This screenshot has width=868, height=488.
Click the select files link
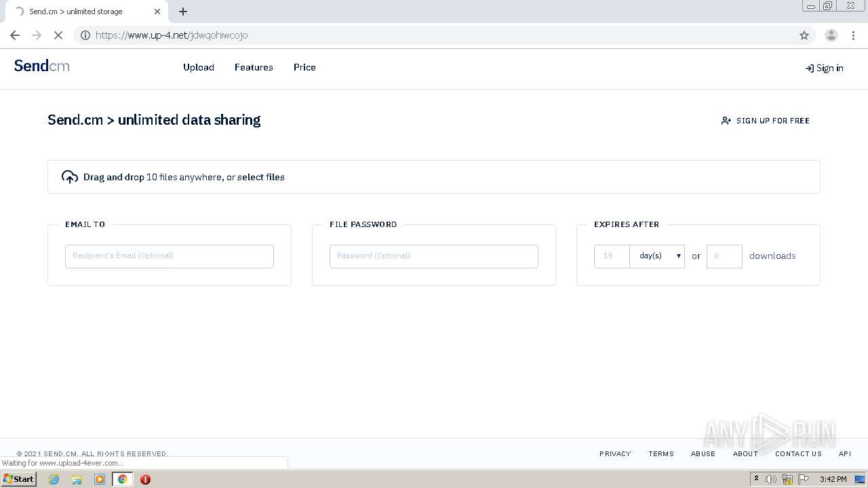(261, 177)
